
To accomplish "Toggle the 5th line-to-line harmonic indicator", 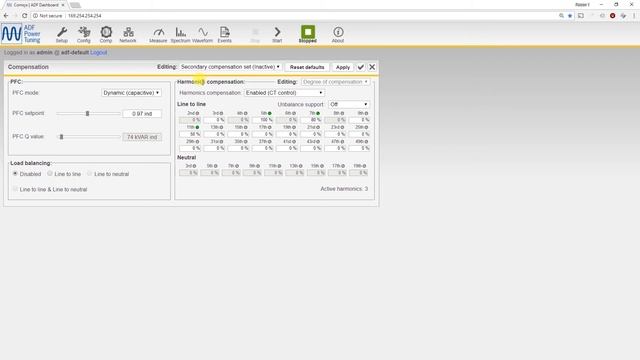I will click(x=270, y=113).
